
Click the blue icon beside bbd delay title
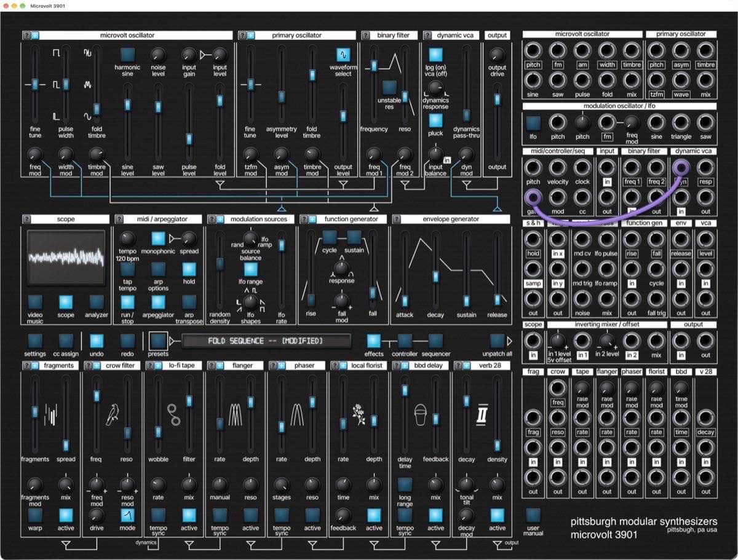(x=403, y=366)
